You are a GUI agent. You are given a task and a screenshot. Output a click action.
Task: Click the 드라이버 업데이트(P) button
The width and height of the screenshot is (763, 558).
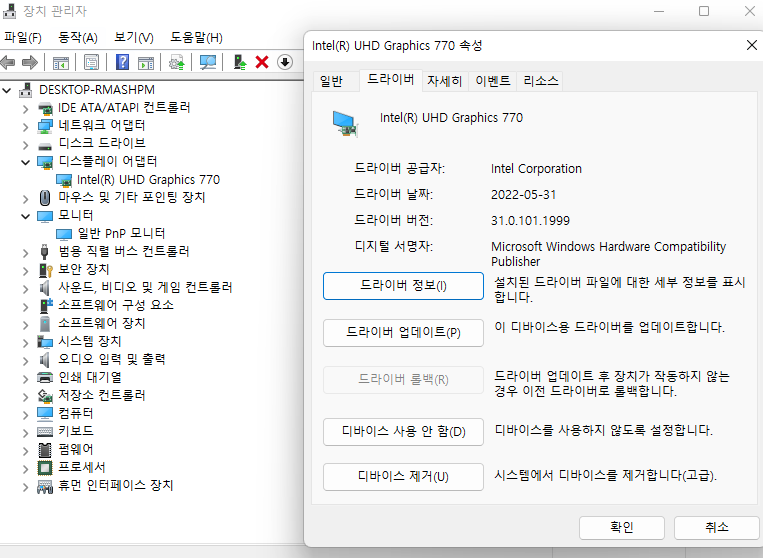click(403, 333)
